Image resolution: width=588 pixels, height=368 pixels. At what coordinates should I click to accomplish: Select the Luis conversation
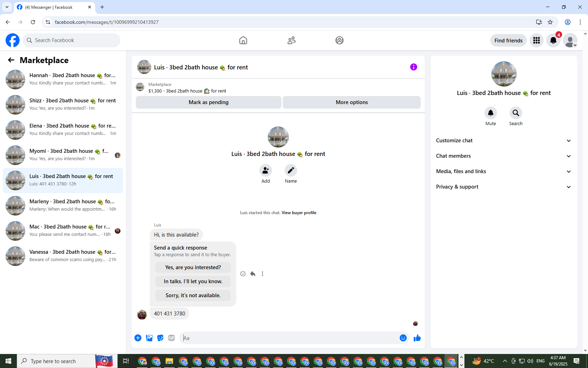click(63, 180)
